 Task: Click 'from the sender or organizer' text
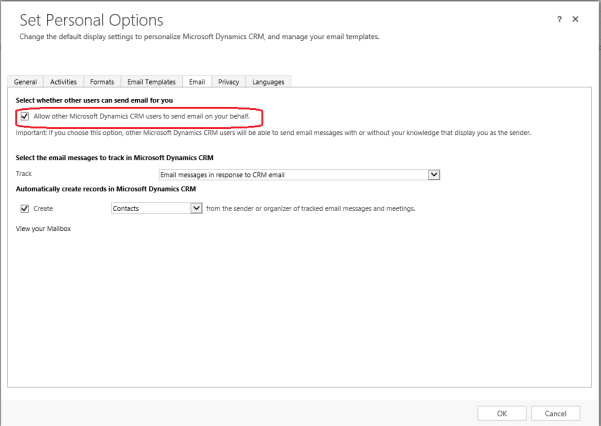point(311,209)
